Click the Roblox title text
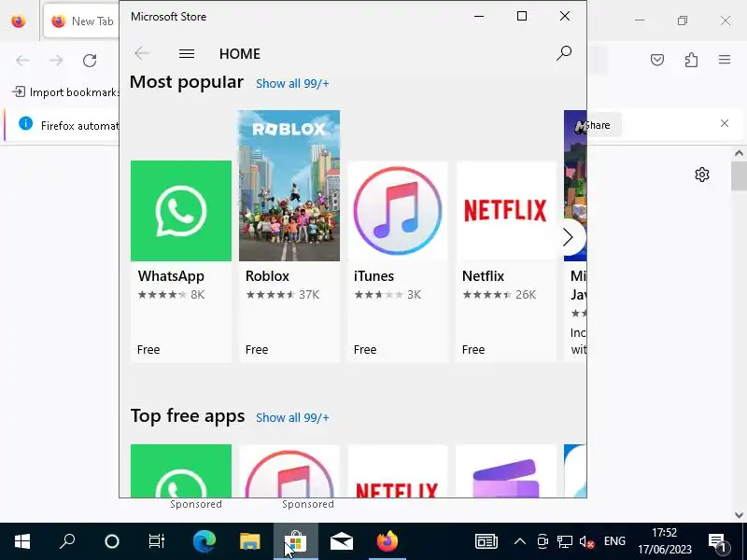747x560 pixels. [267, 276]
